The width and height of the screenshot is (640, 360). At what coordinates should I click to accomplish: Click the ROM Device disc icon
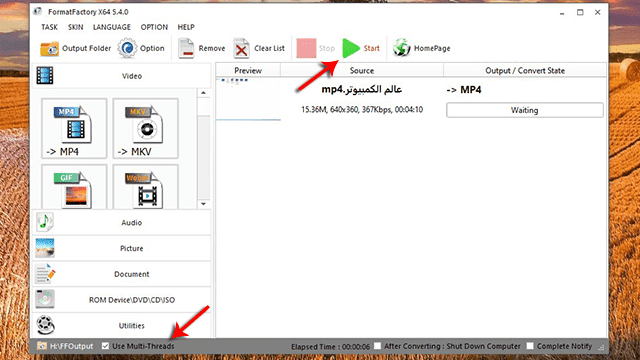[x=45, y=299]
